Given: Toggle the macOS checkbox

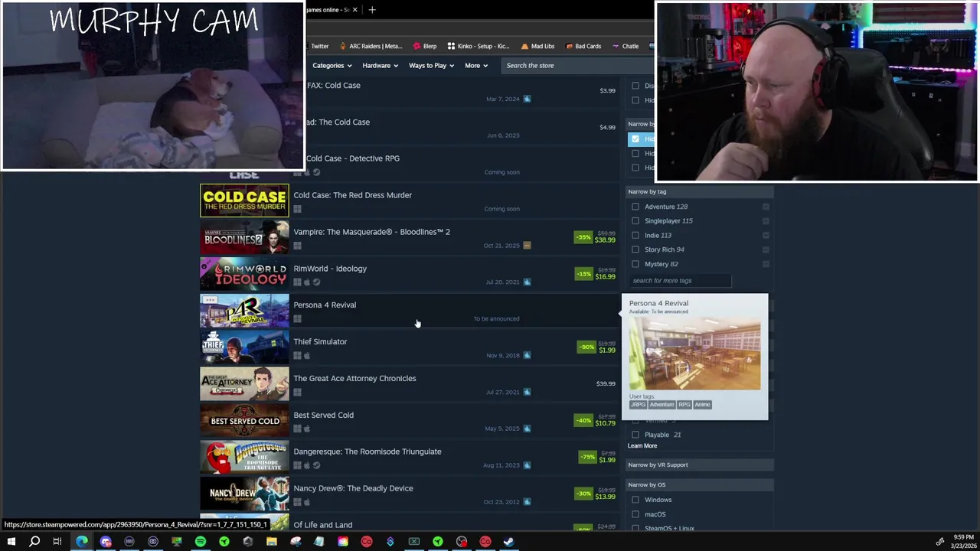Looking at the screenshot, I should (635, 514).
